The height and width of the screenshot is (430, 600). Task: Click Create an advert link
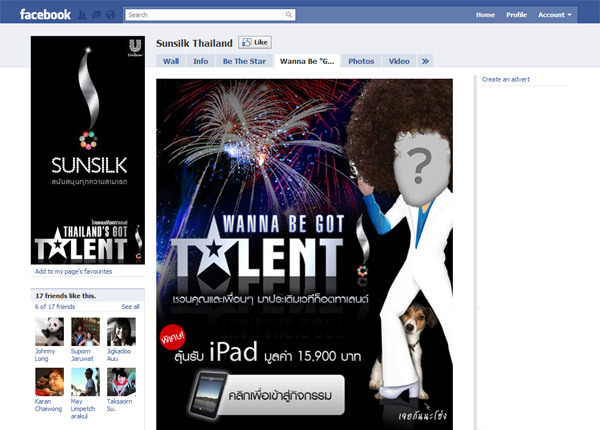click(x=505, y=79)
